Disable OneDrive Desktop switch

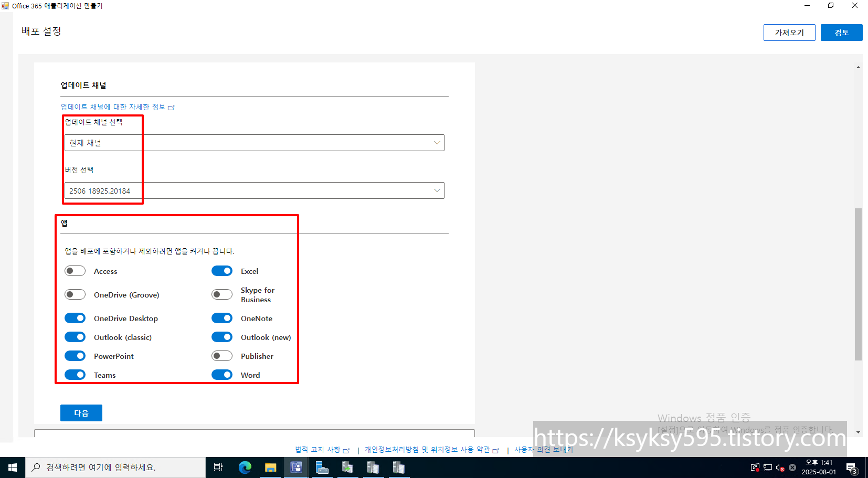[x=75, y=318]
